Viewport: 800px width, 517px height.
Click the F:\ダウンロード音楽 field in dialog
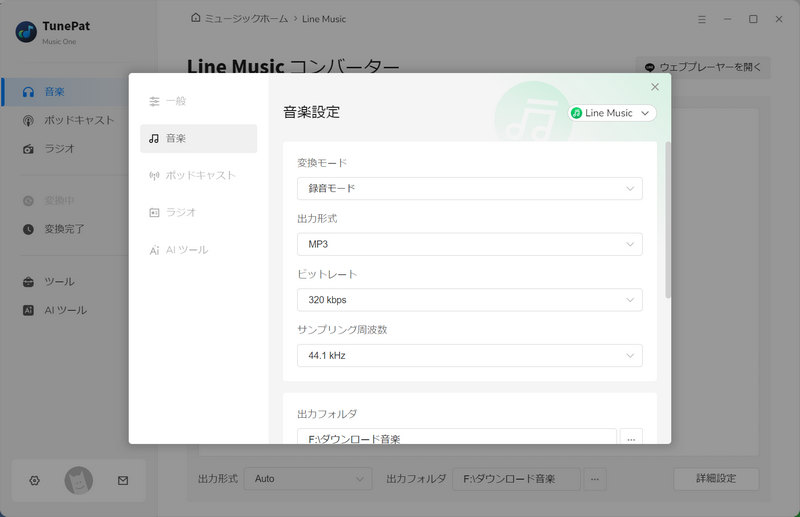click(x=457, y=437)
